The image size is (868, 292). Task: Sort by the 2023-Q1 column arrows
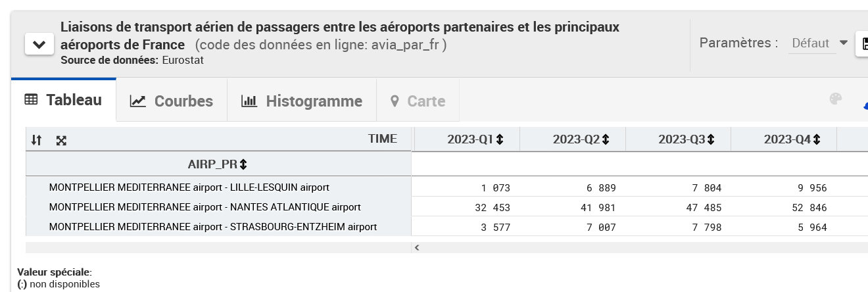[x=499, y=139]
